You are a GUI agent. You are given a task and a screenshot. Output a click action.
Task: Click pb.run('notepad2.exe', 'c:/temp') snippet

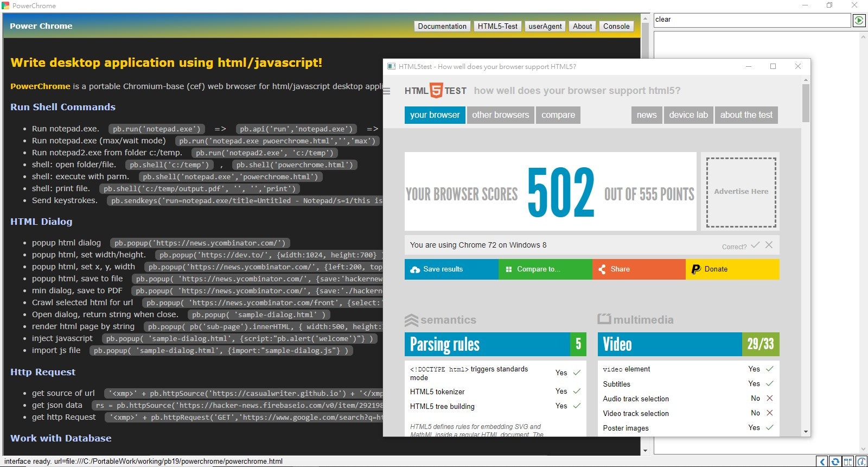pos(265,153)
